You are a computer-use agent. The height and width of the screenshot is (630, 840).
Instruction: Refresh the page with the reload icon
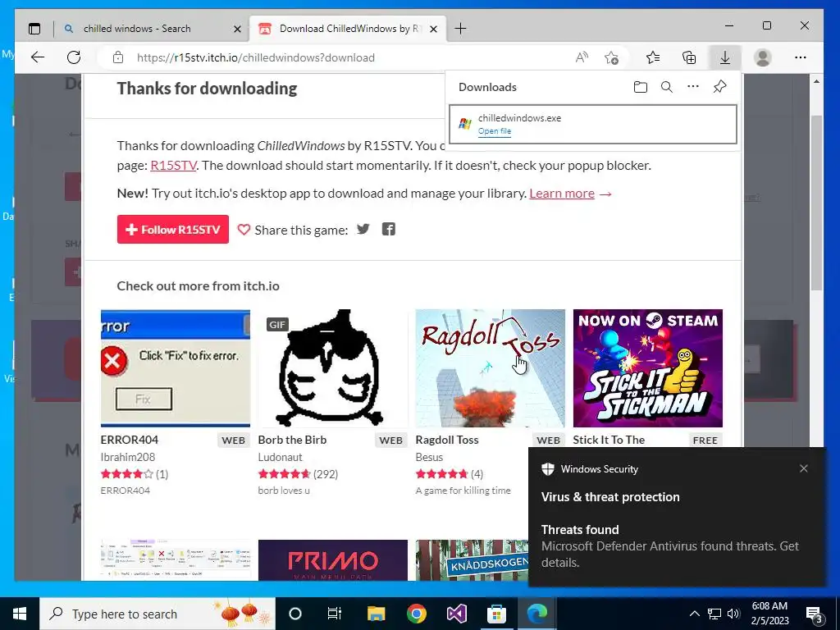(x=74, y=57)
